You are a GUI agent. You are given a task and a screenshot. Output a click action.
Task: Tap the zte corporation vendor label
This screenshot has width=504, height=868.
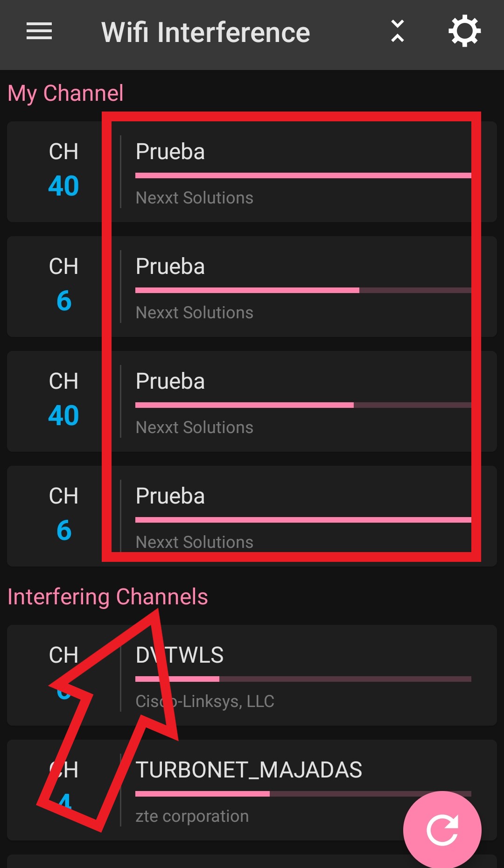click(192, 816)
